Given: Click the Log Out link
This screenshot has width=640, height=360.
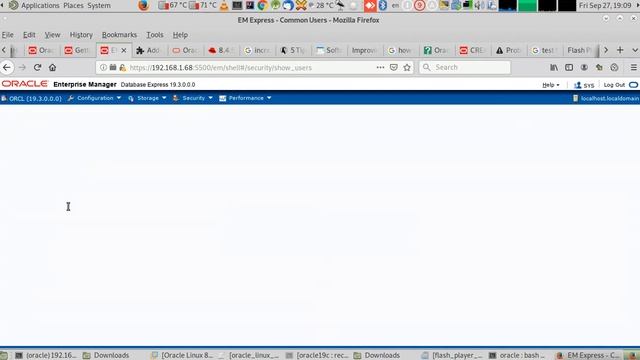Looking at the screenshot, I should point(614,85).
